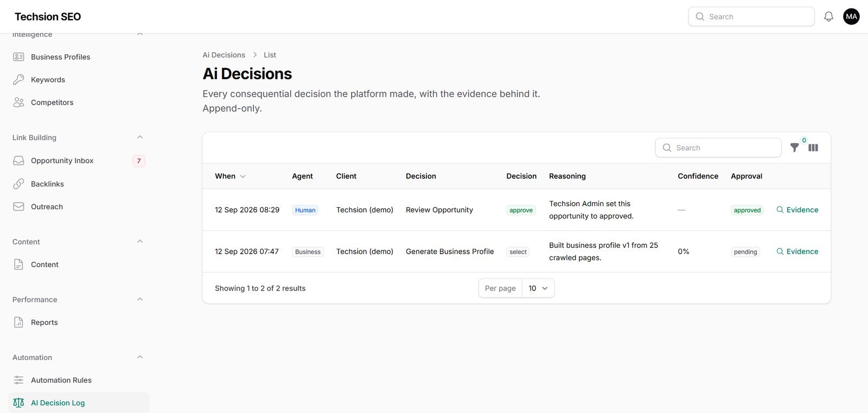The width and height of the screenshot is (868, 413).
Task: View Evidence for Review Opportunity decision
Action: (x=797, y=210)
